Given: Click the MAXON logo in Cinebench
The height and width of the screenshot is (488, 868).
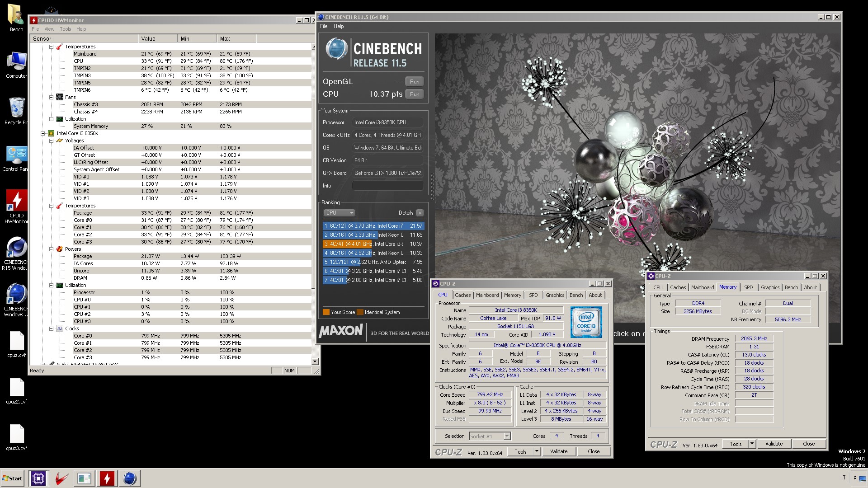Looking at the screenshot, I should [340, 331].
